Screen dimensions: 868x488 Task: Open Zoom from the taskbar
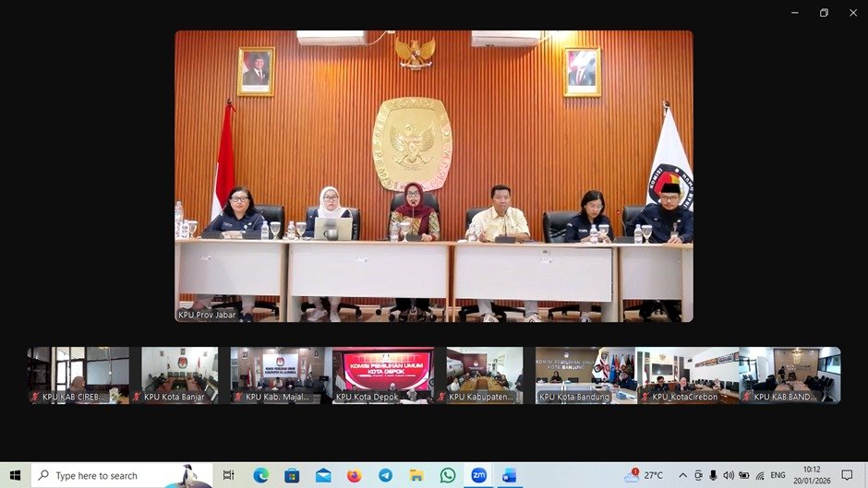pos(478,475)
